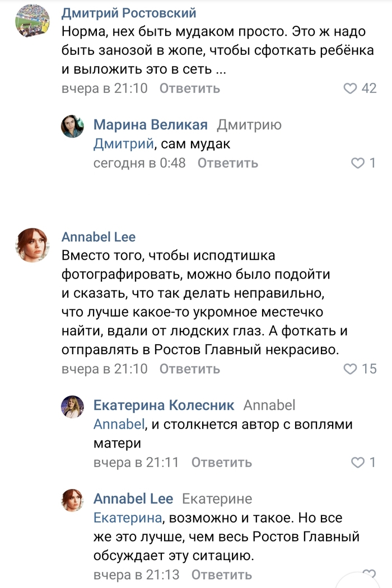Like Екатерина Колесник's reply heart
392x588 pixels.
click(357, 463)
